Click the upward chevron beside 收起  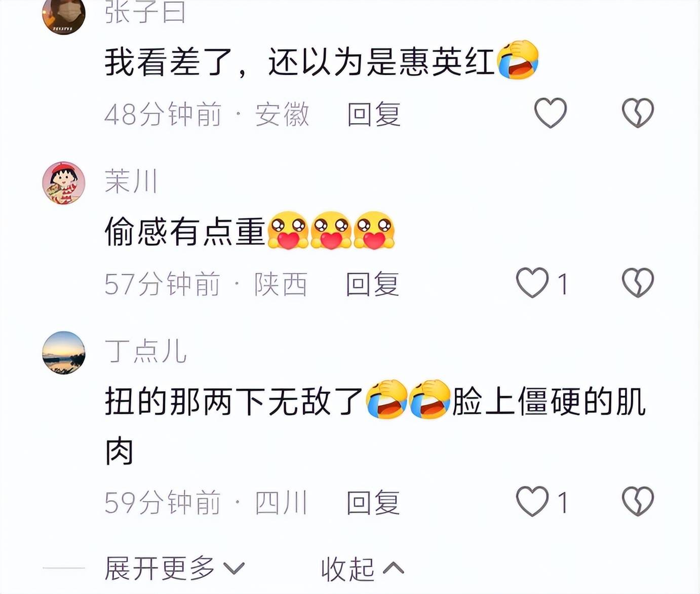(x=394, y=568)
